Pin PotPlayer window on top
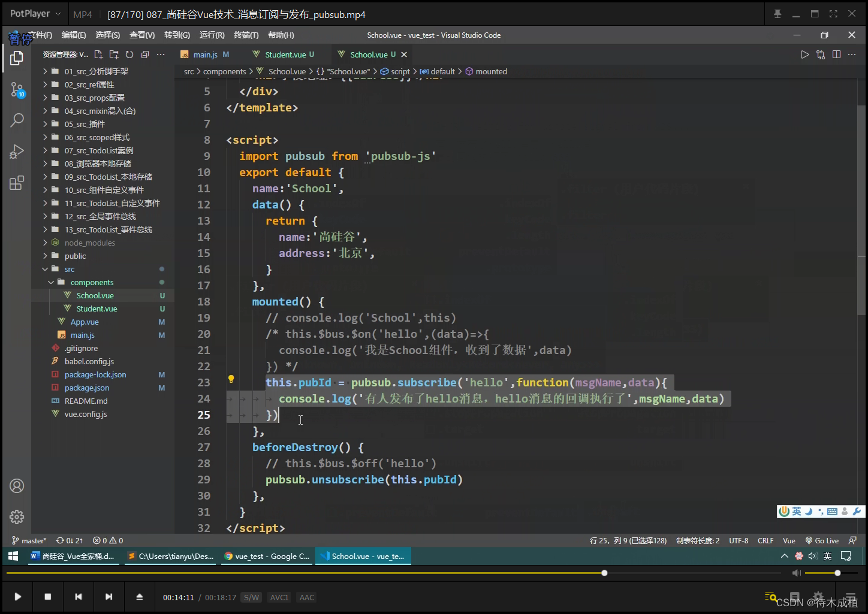The height and width of the screenshot is (614, 868). (x=777, y=14)
